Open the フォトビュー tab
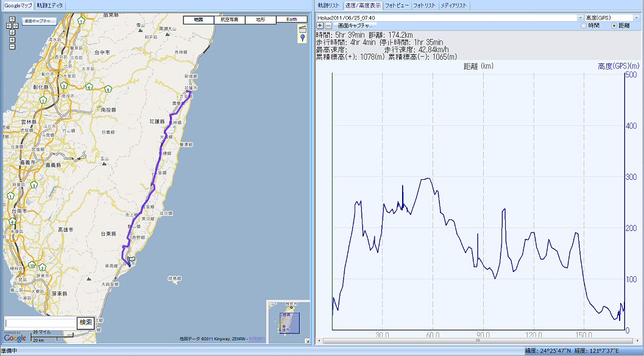644x356 pixels. coord(397,5)
